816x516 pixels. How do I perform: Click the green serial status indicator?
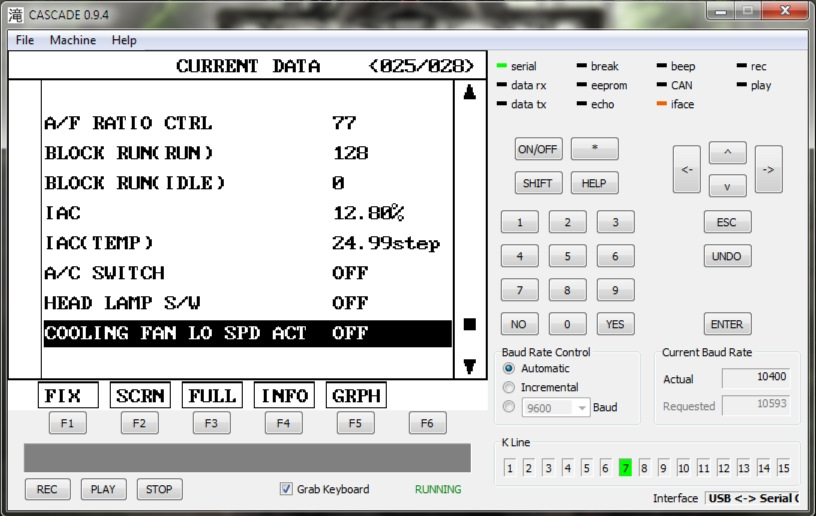[x=502, y=66]
